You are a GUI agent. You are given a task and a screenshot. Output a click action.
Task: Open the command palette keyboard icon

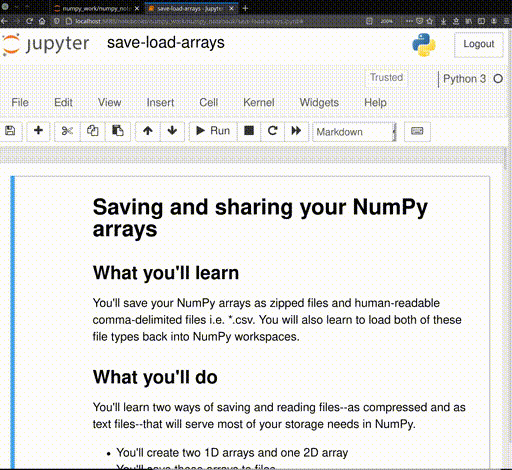click(x=417, y=131)
